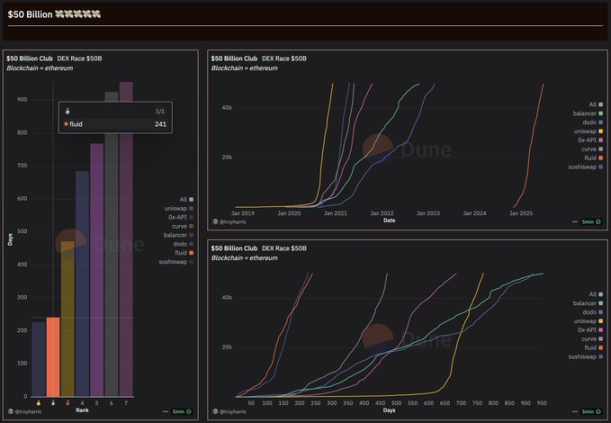Click the dash icon beside Days chart's 5min
Viewport: 611px width, 423px height.
575,411
